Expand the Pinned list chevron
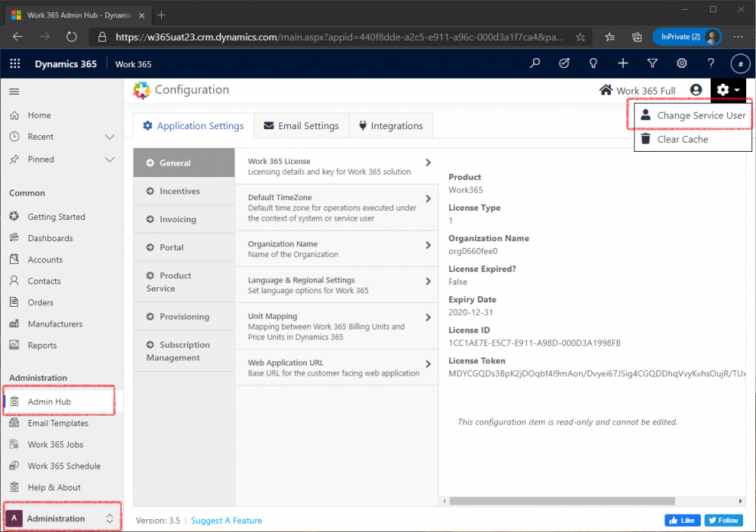756x532 pixels. tap(110, 159)
